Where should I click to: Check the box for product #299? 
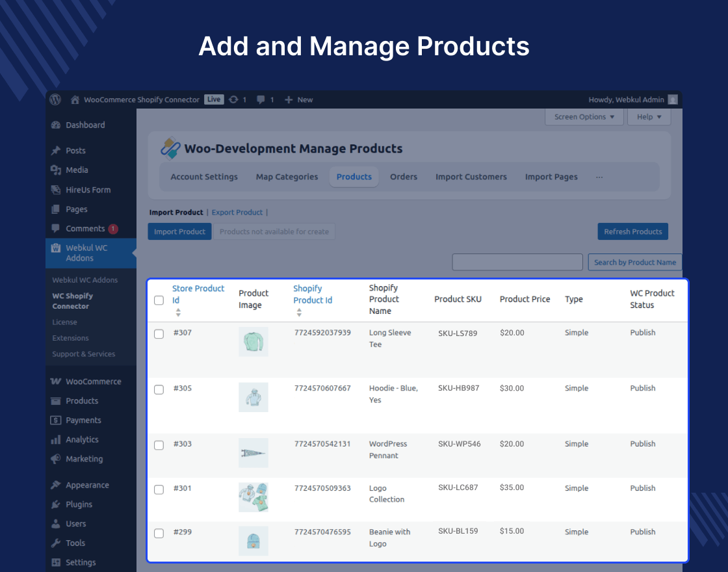click(x=159, y=533)
